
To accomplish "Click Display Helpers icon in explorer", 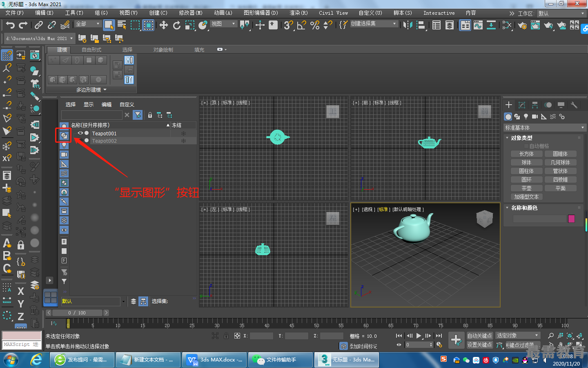I will coord(64,164).
